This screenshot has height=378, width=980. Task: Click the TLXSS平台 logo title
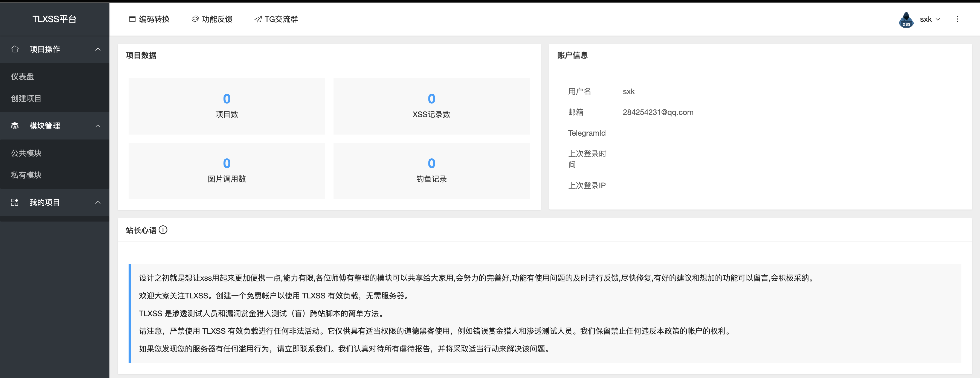click(54, 19)
